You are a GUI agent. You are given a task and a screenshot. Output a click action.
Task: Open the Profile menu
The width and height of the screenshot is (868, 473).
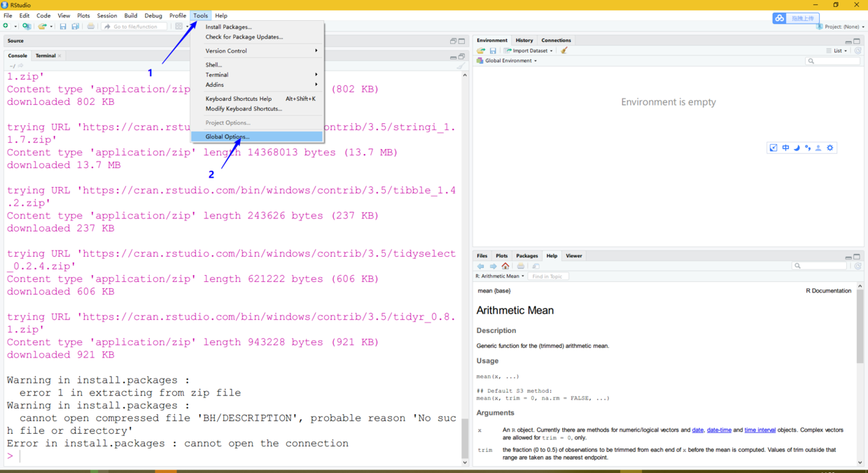pyautogui.click(x=178, y=15)
